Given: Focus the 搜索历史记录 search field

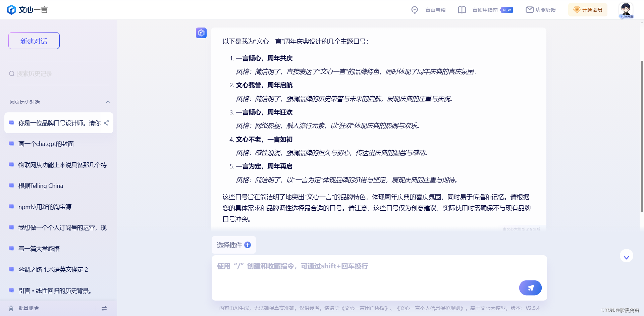Looking at the screenshot, I should pos(59,73).
